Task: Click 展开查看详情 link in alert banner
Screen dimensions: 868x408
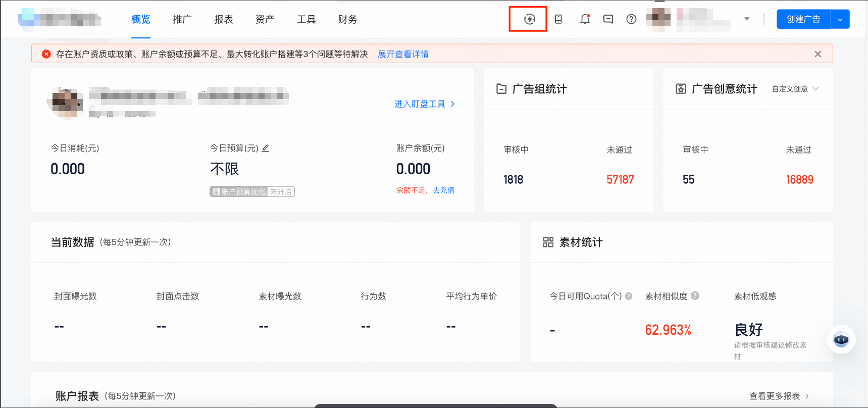Action: 403,54
